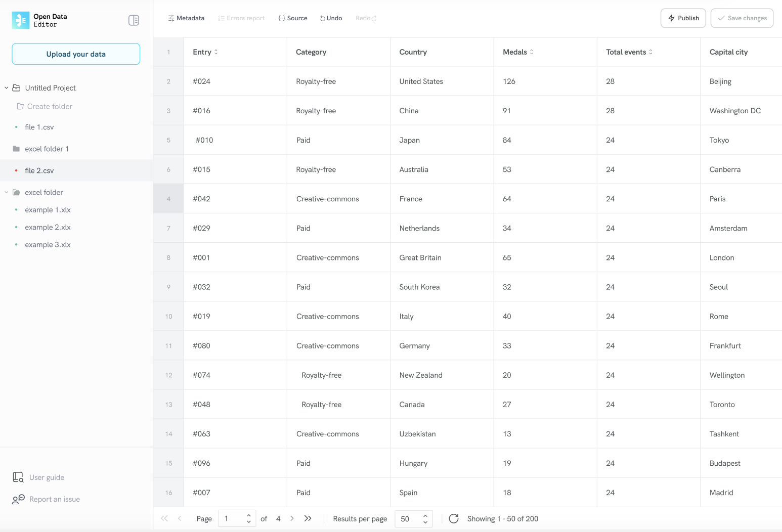782x532 pixels.
Task: Increase Results per page using the stepper
Action: (426, 515)
